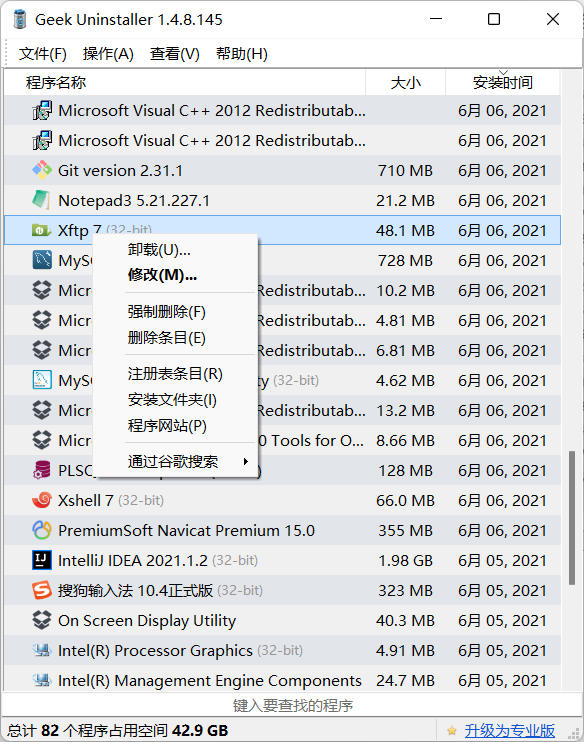The width and height of the screenshot is (584, 742).
Task: Click the MySQL icon in 728 MB row
Action: (x=42, y=260)
